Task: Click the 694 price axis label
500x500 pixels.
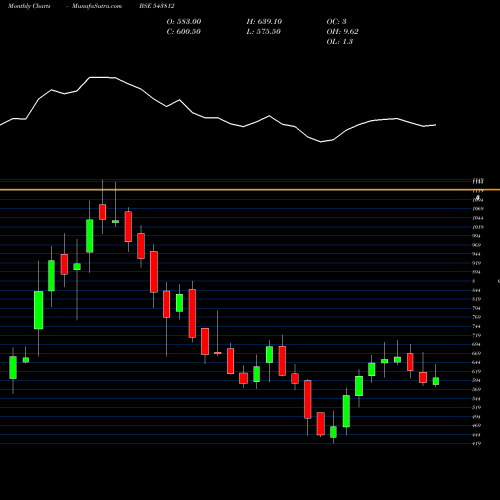Action: tap(477, 344)
